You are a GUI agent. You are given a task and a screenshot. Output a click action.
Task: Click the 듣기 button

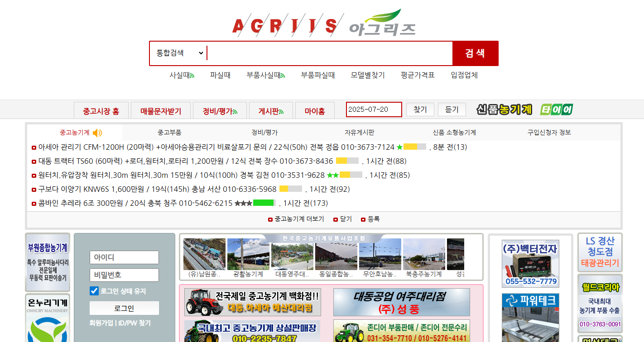[452, 109]
